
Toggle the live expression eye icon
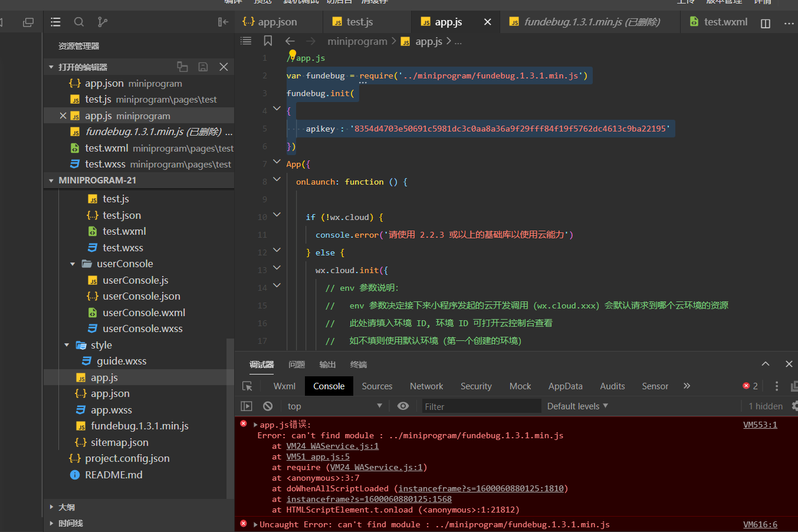click(x=403, y=406)
